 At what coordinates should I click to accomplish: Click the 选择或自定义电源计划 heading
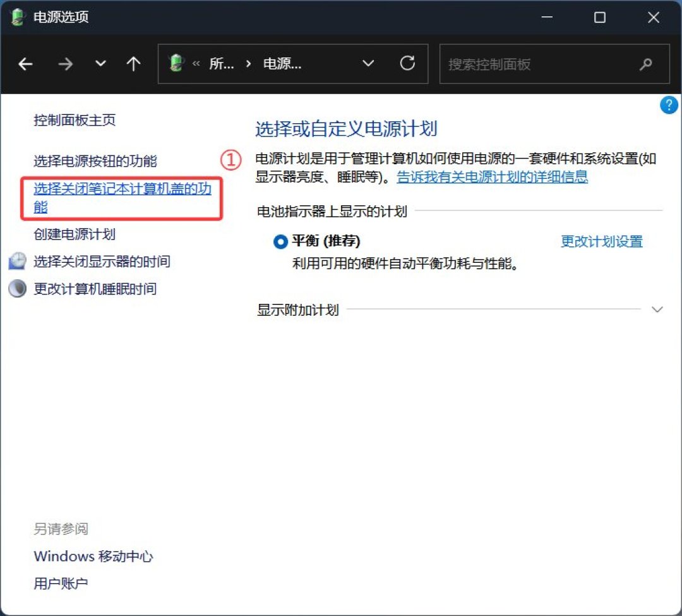pyautogui.click(x=346, y=129)
